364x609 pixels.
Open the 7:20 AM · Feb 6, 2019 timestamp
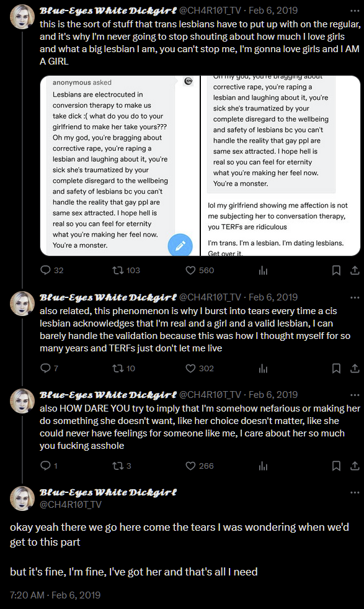pos(55,595)
